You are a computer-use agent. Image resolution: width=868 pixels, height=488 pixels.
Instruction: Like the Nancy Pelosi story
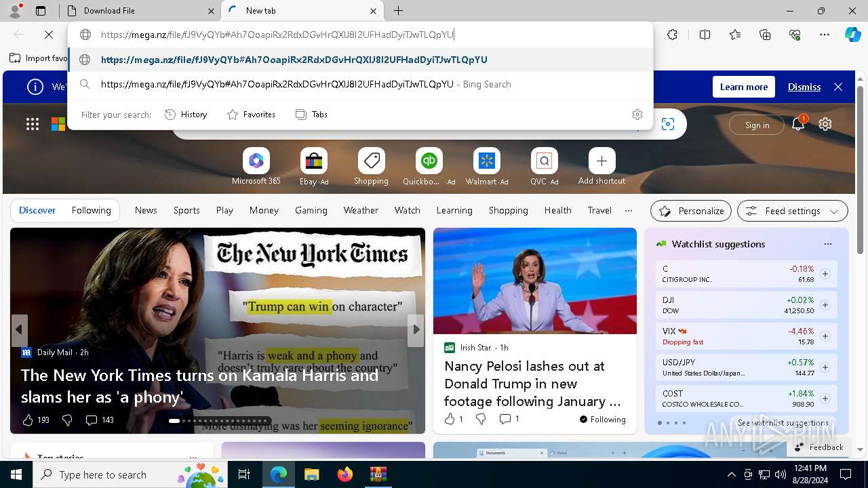tap(453, 420)
